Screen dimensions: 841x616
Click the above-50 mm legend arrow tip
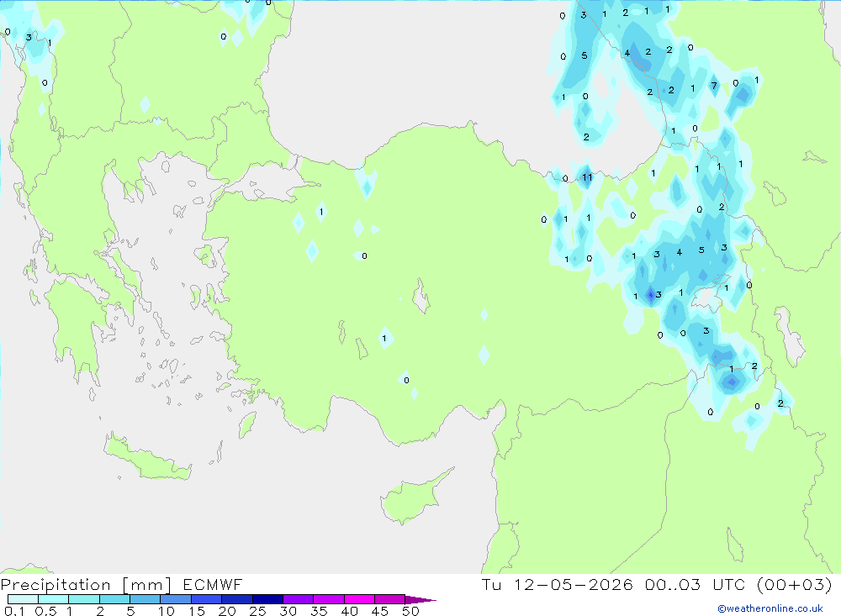coord(420,600)
